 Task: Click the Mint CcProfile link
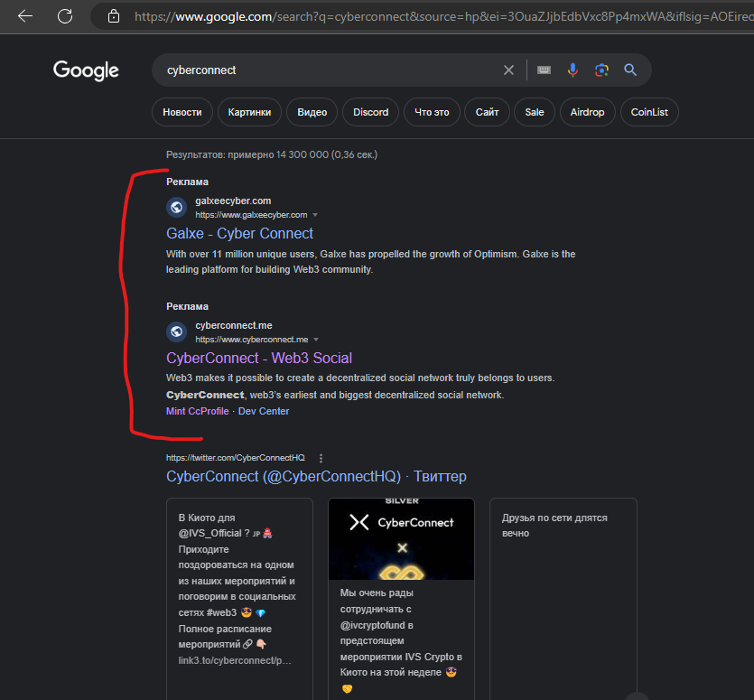pyautogui.click(x=197, y=411)
